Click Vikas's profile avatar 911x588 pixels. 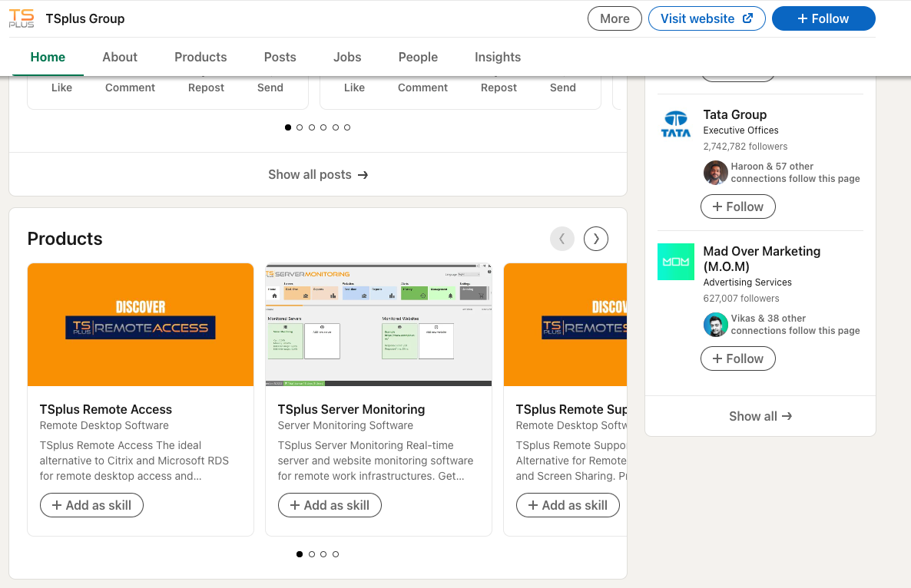coord(715,325)
